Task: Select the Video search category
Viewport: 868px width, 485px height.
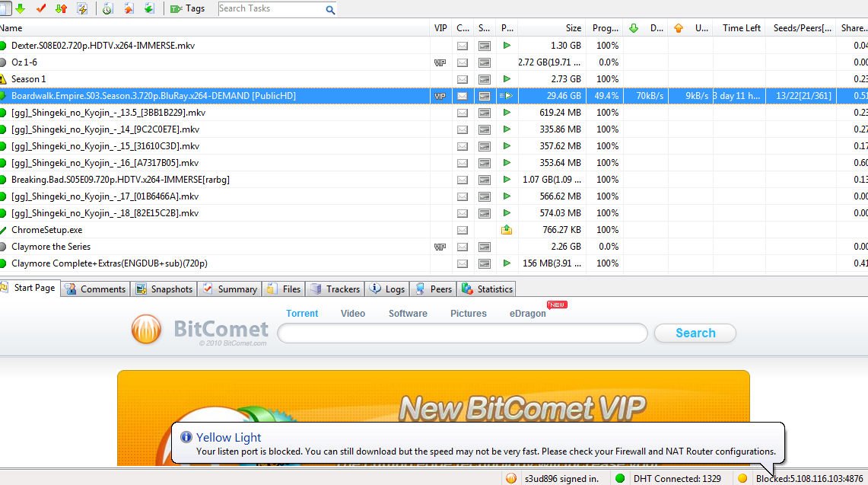Action: click(353, 313)
